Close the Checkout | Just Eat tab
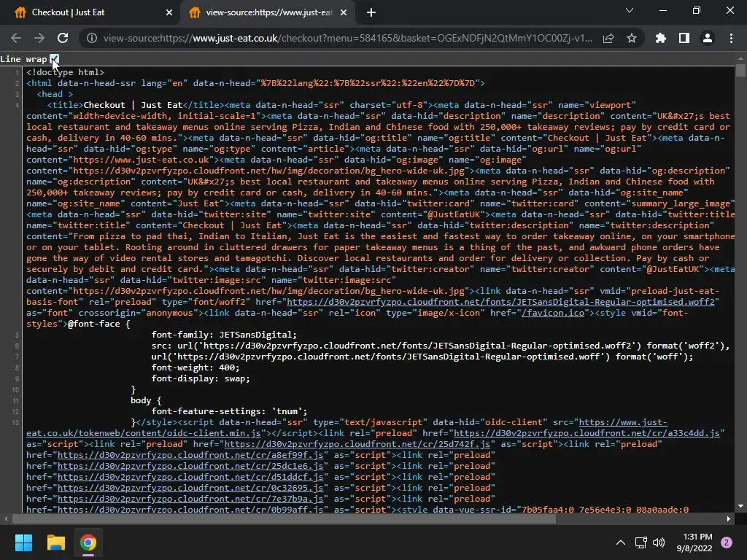Screen dimensions: 747x560 tap(169, 12)
